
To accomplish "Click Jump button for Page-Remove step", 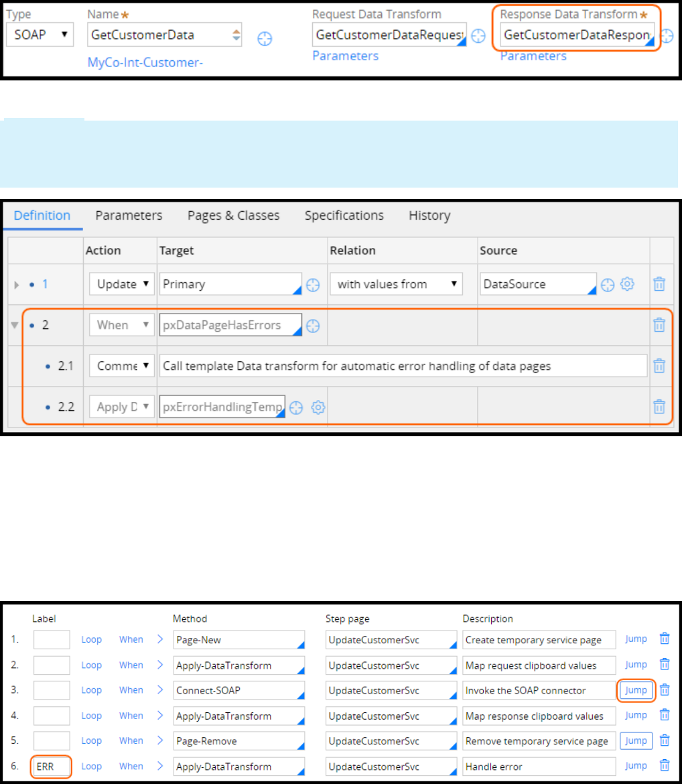I will (x=636, y=740).
